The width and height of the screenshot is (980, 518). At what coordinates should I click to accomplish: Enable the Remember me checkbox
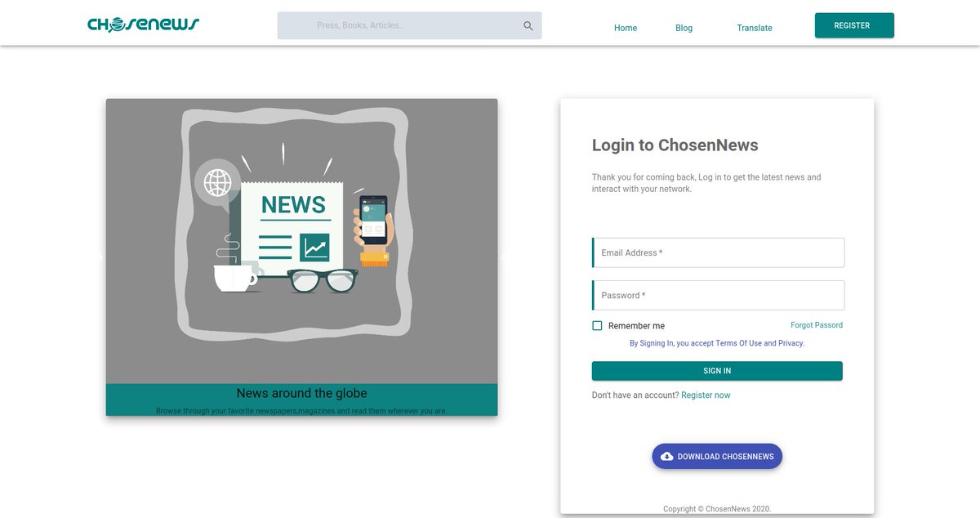[597, 325]
